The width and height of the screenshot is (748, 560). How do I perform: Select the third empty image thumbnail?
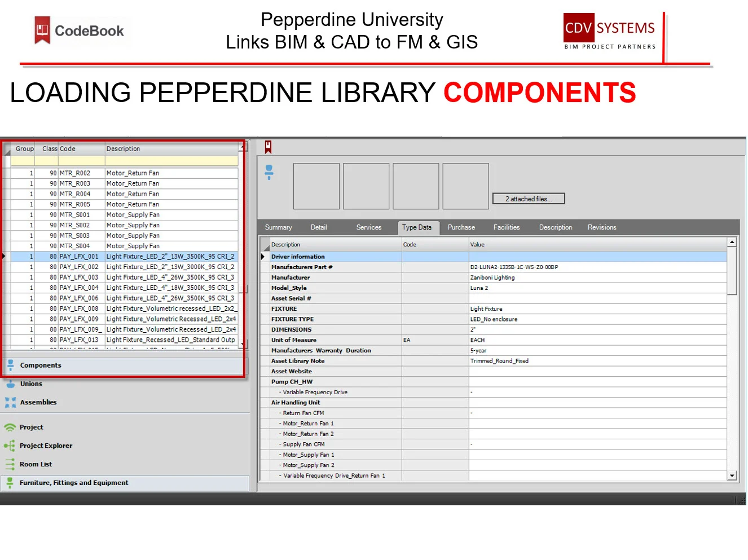[x=416, y=187]
